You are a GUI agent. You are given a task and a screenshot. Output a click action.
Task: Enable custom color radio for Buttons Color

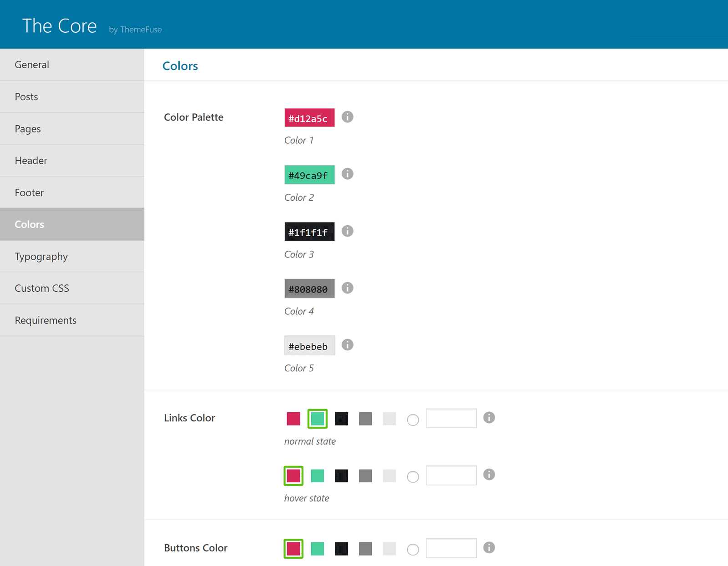tap(413, 549)
